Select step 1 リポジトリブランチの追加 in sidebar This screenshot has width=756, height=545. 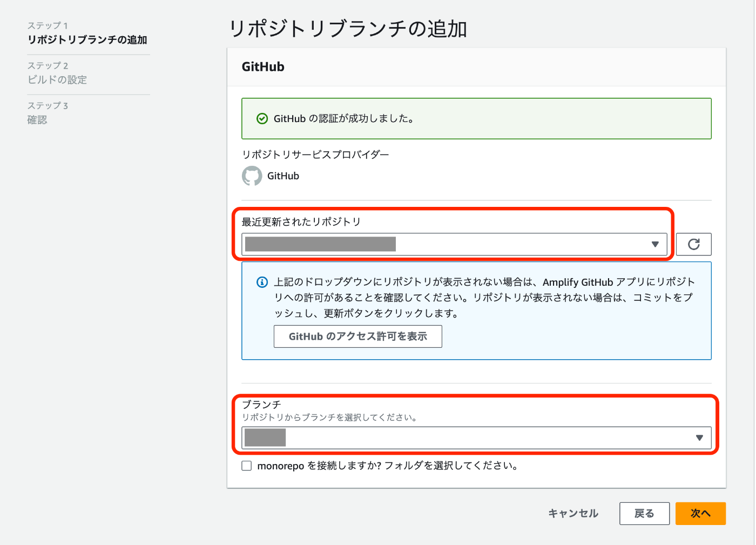coord(87,39)
